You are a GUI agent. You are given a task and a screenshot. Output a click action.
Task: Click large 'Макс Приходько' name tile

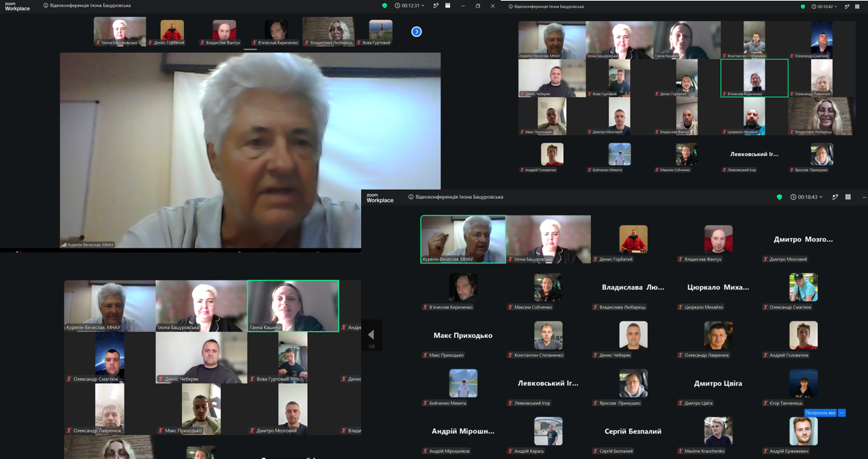tap(463, 336)
